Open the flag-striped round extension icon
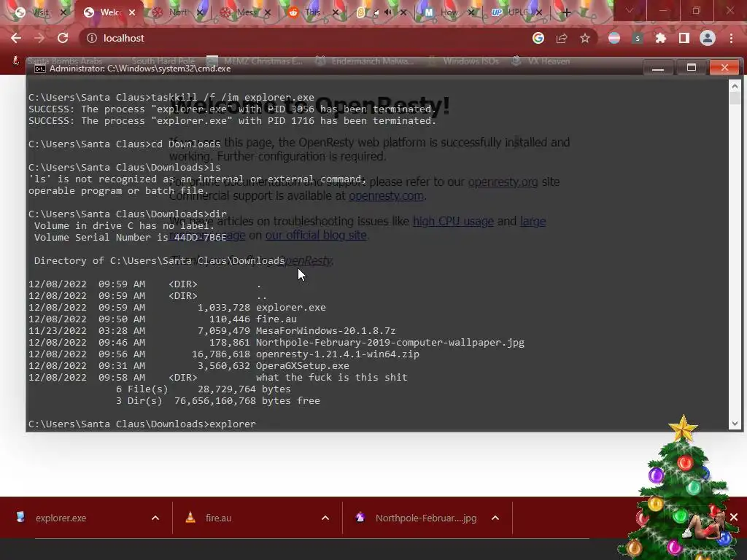This screenshot has width=747, height=560. point(614,38)
